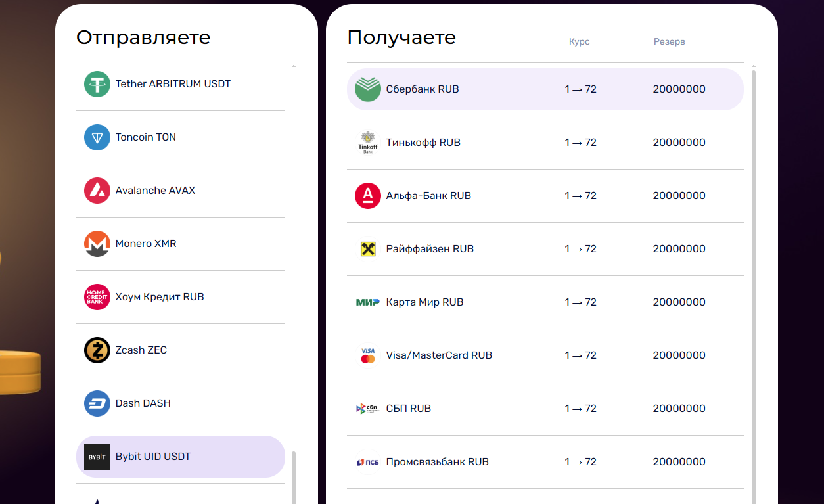Click the Tether ARBITRUM USDT logo icon
This screenshot has width=824, height=504.
click(97, 84)
